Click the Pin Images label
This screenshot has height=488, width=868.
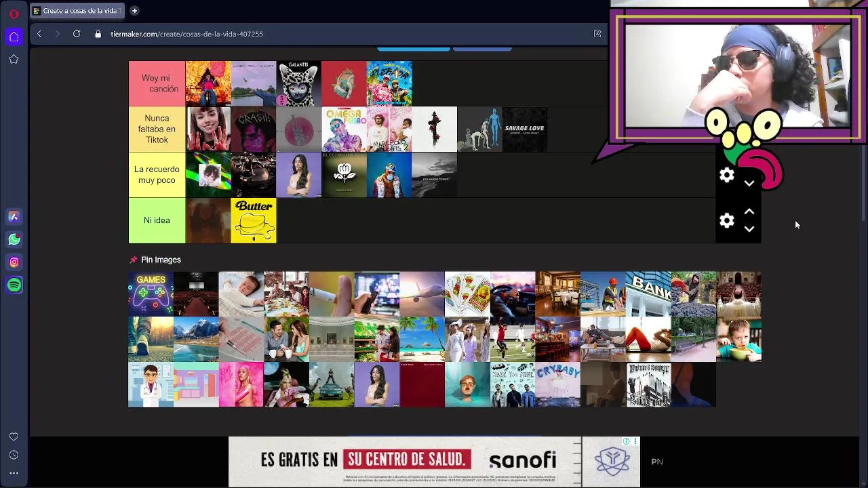[x=161, y=260]
